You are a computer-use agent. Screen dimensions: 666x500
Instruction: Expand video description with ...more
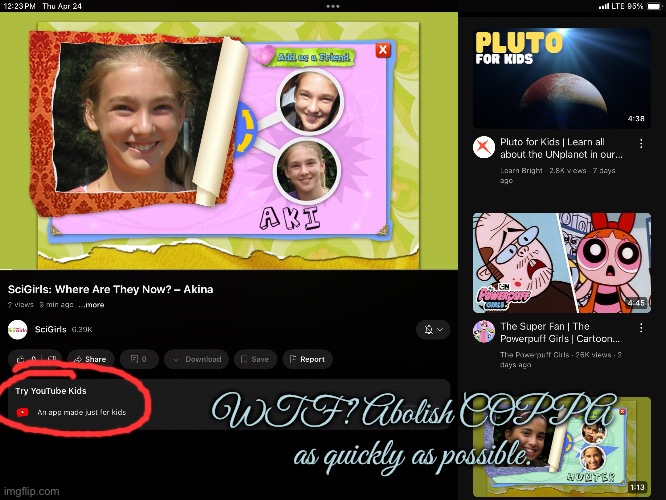pos(91,305)
